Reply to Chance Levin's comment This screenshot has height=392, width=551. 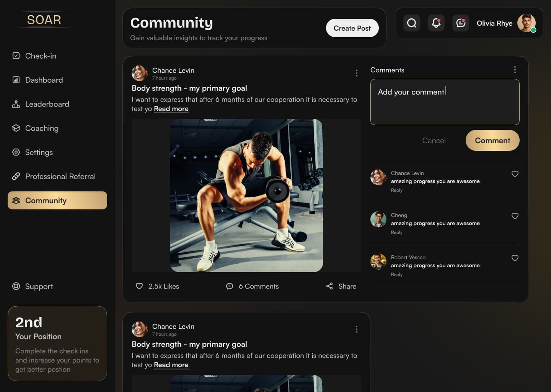[396, 190]
